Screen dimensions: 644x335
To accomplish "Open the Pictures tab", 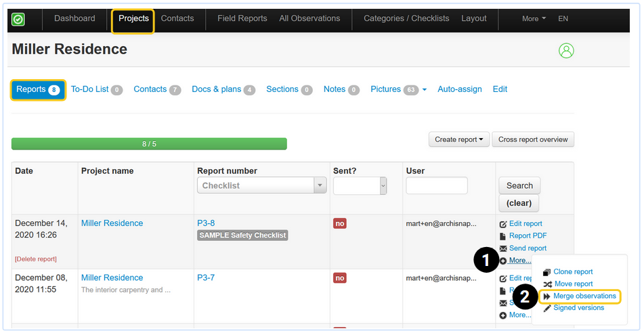I will (394, 89).
